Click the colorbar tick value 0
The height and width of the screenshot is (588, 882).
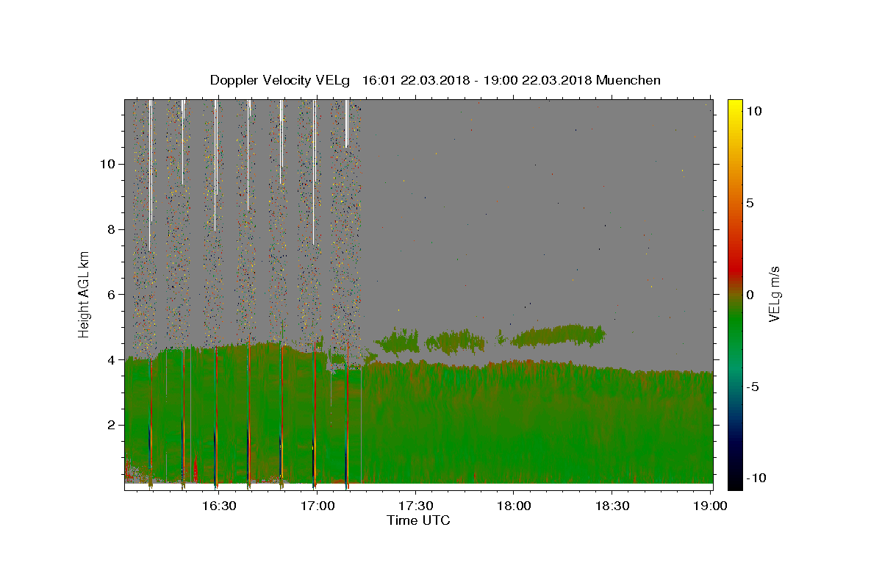[x=751, y=295]
